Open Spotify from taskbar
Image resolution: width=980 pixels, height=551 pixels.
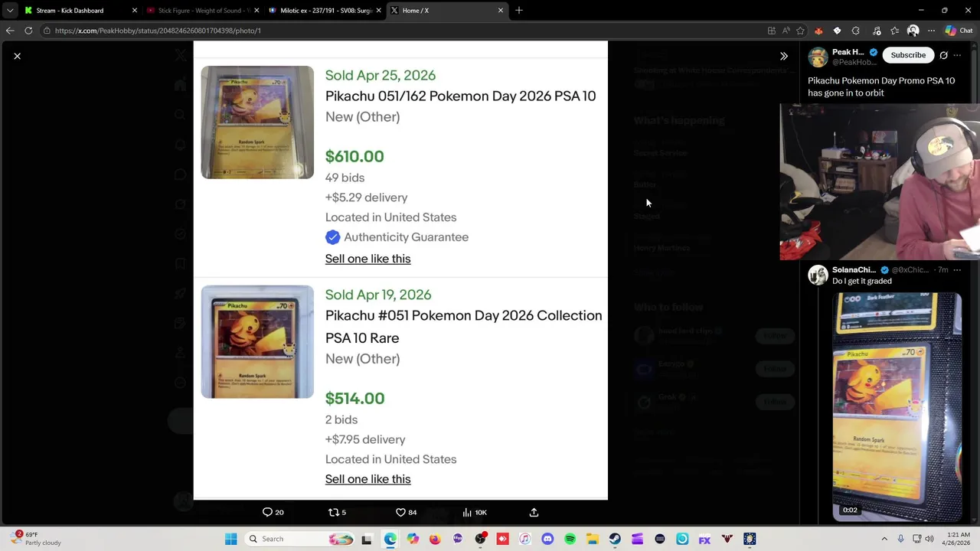pos(570,539)
